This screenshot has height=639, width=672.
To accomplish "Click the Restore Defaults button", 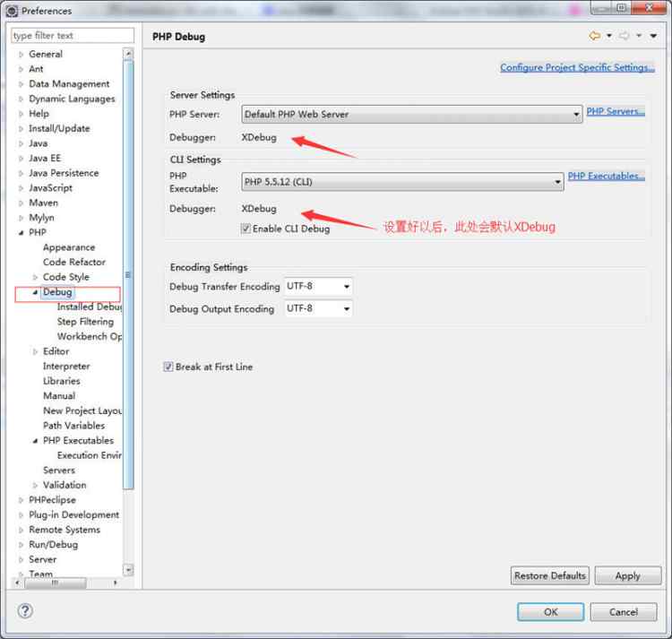I will click(550, 575).
